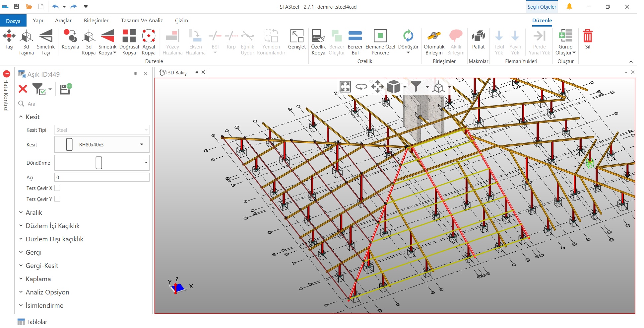Viewport: 644px width, 328px height.
Task: Expand the Kaplama section
Action: pos(38,279)
